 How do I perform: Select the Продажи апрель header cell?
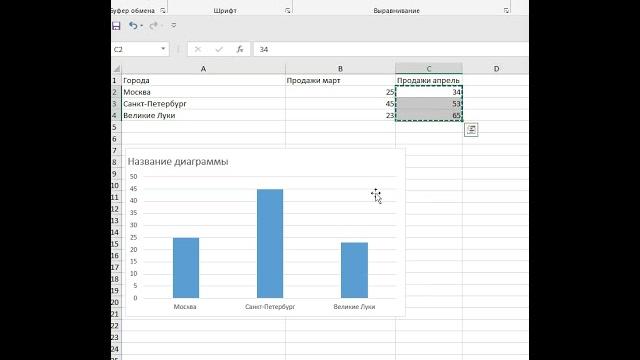[429, 80]
